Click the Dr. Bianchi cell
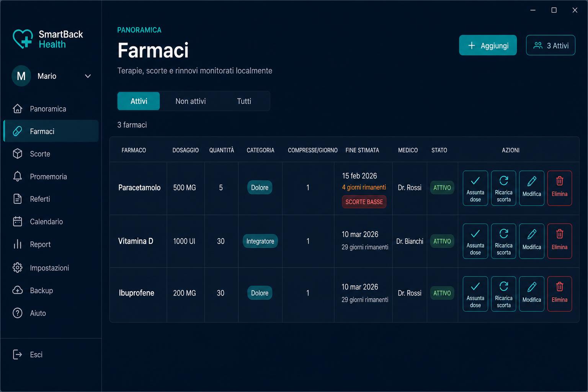The image size is (588, 392). [410, 241]
